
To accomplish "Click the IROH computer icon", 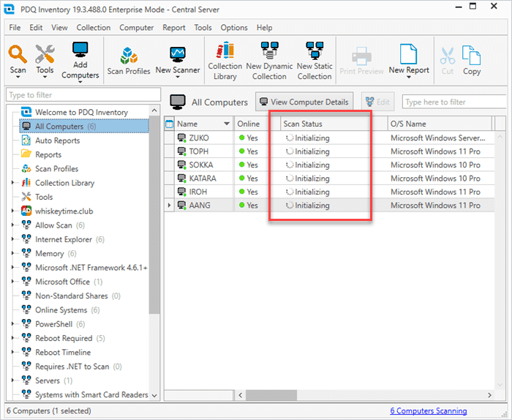I will click(182, 192).
